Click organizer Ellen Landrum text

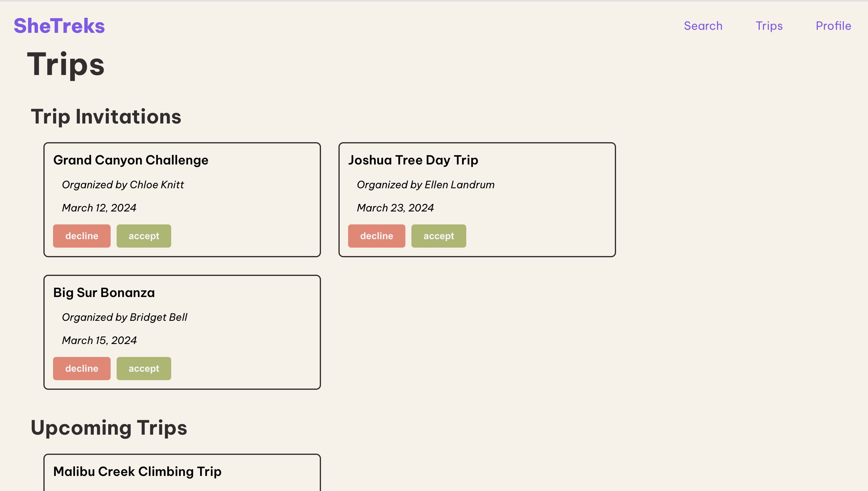pyautogui.click(x=426, y=185)
